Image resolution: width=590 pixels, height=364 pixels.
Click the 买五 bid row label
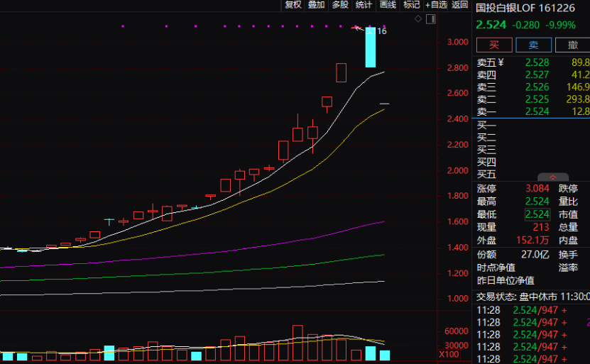coord(486,175)
